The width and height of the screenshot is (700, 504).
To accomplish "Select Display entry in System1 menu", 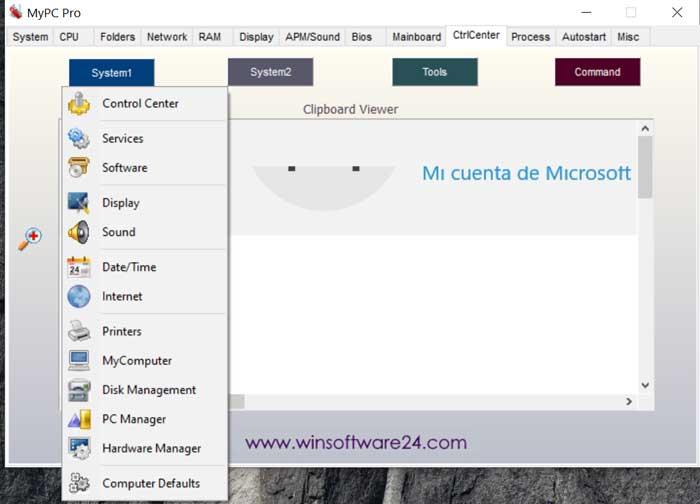I will click(145, 203).
